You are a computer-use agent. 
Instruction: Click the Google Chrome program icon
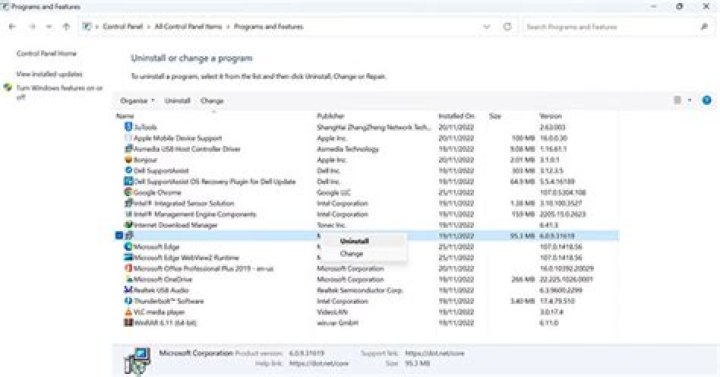tap(128, 192)
